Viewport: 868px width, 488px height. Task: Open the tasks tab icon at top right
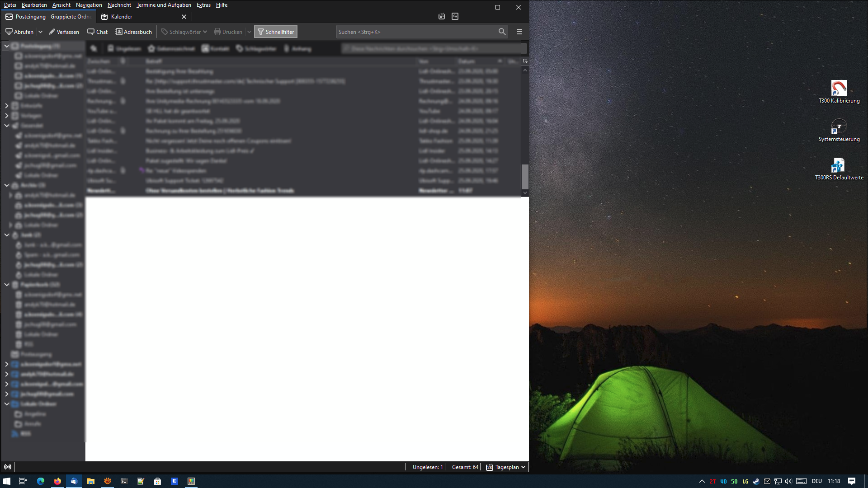(455, 16)
